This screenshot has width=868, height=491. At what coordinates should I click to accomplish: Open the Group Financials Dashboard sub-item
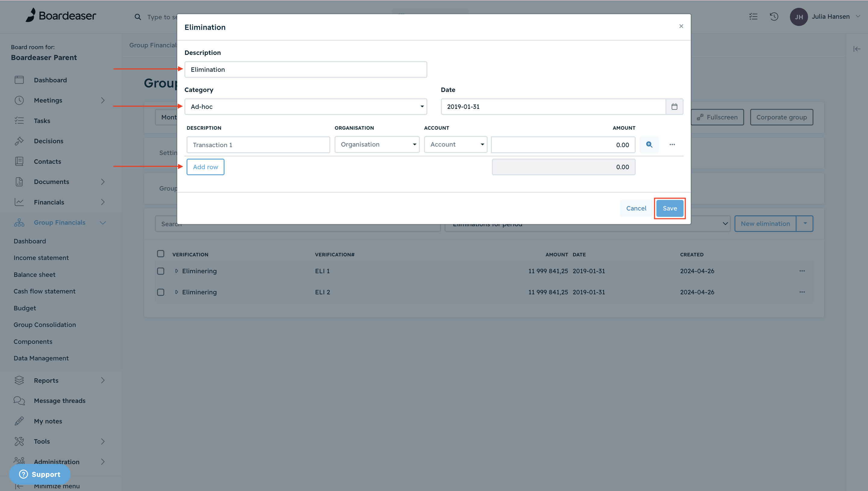click(30, 241)
